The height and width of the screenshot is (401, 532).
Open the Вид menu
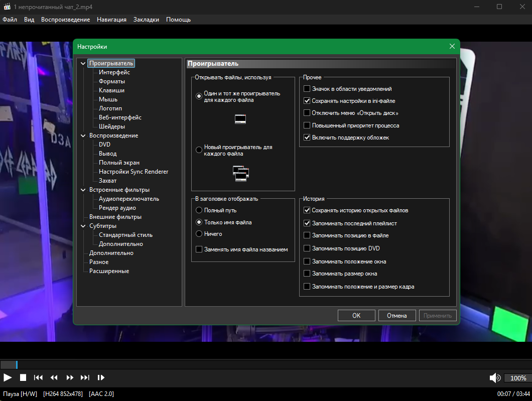pyautogui.click(x=29, y=20)
